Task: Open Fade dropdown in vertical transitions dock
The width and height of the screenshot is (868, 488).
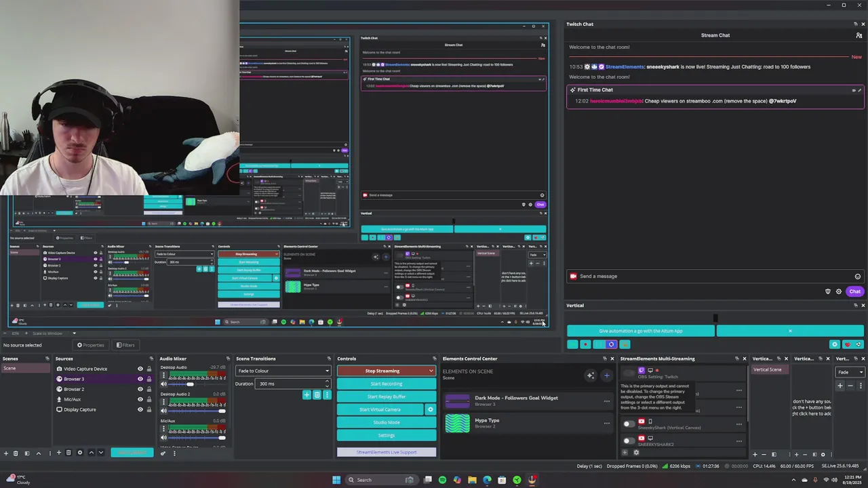Action: click(x=850, y=372)
